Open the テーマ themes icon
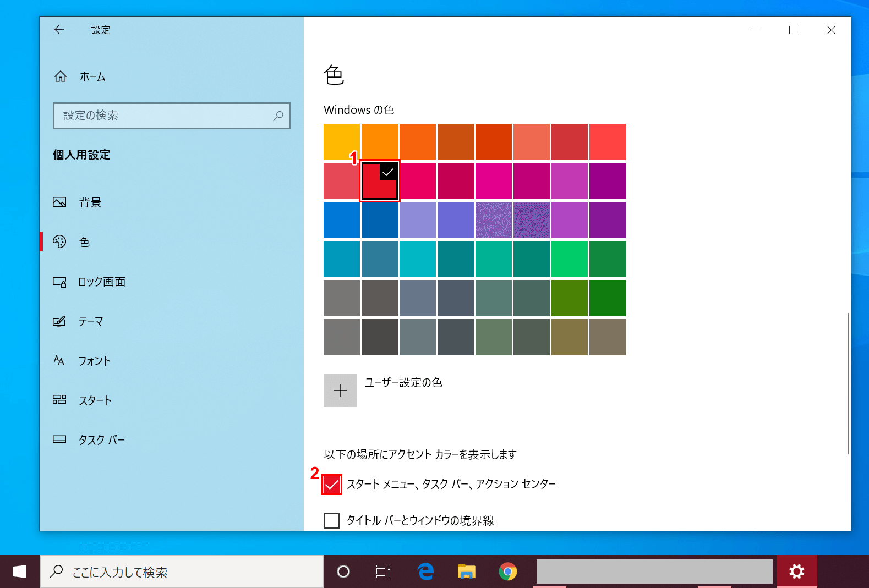Screen dimensions: 869x588 click(x=59, y=321)
